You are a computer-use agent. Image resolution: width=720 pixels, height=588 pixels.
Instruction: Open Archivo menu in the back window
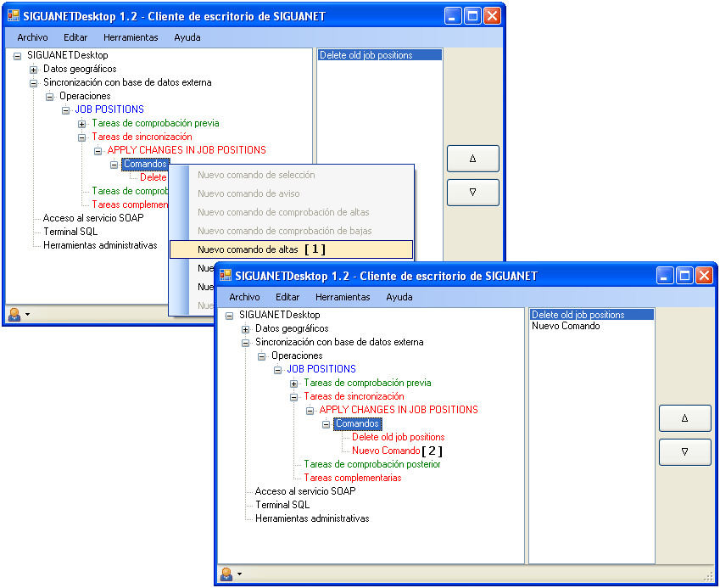[32, 37]
